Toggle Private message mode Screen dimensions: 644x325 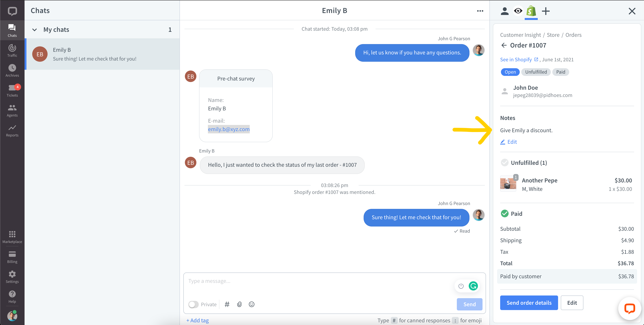click(x=194, y=304)
